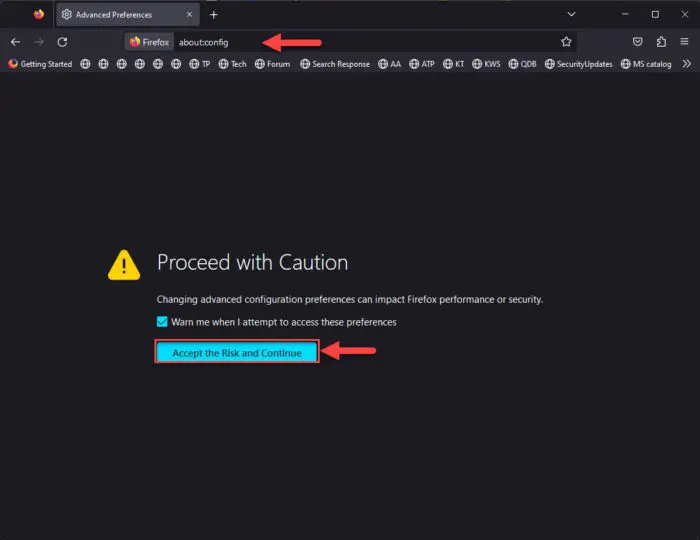This screenshot has height=540, width=700.
Task: Reload the current page
Action: (62, 42)
